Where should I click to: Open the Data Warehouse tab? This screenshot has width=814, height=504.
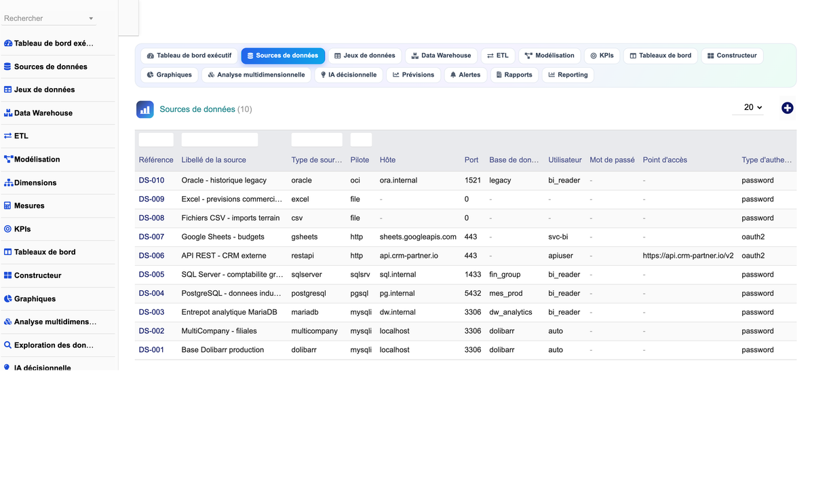tap(441, 56)
